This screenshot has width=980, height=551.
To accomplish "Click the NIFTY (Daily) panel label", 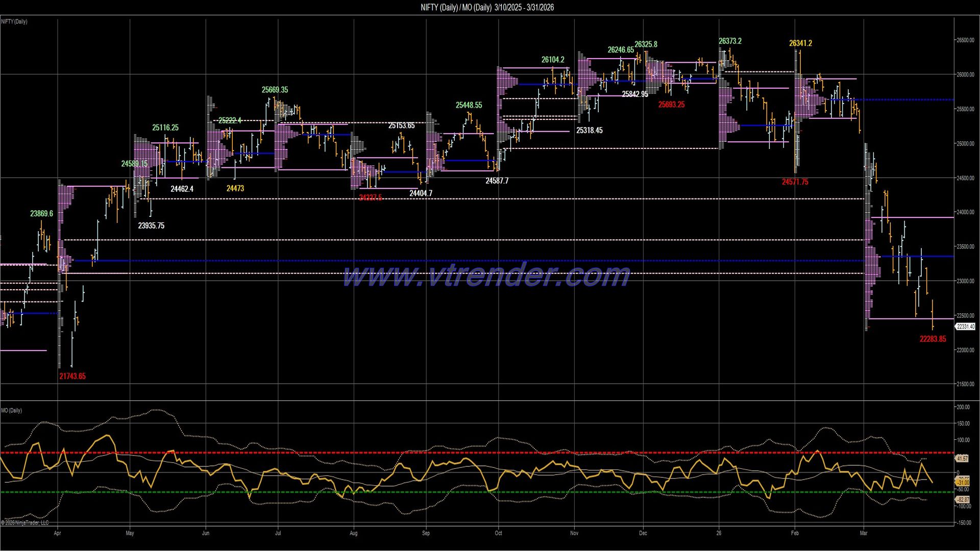I will point(13,21).
